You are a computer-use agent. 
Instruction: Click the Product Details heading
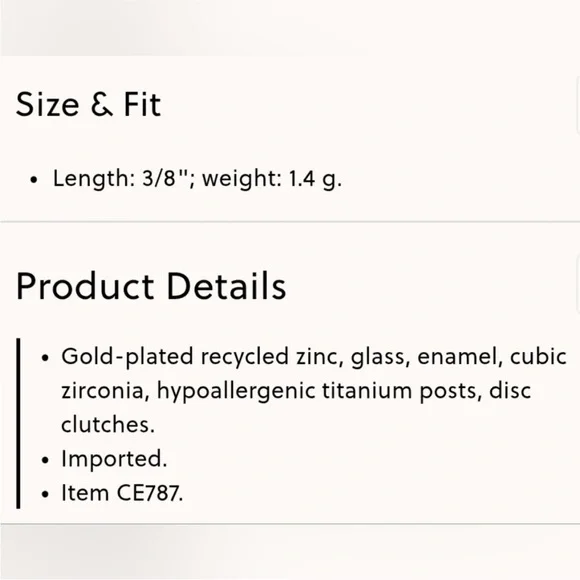point(151,286)
